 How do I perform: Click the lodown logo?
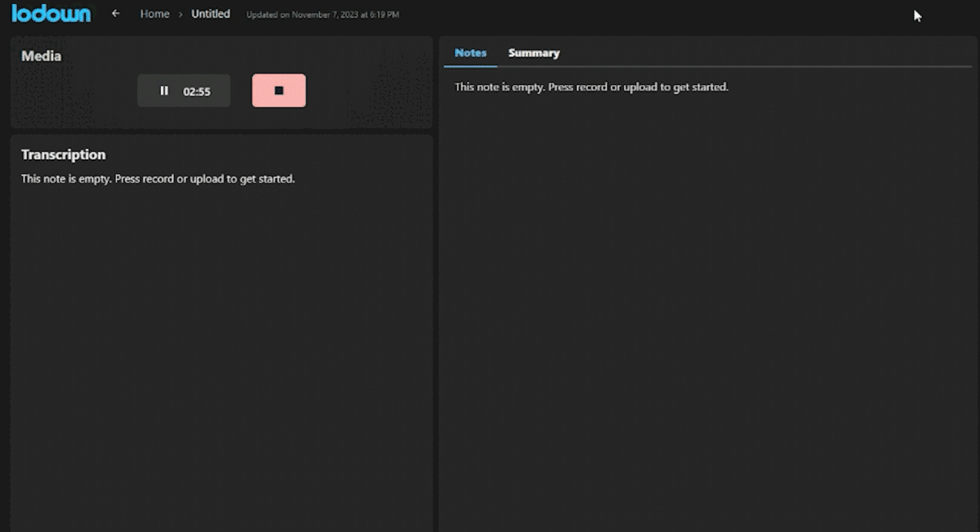51,13
